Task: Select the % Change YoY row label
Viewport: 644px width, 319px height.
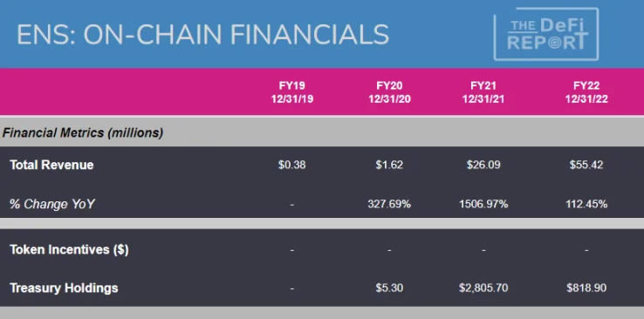Action: click(52, 204)
